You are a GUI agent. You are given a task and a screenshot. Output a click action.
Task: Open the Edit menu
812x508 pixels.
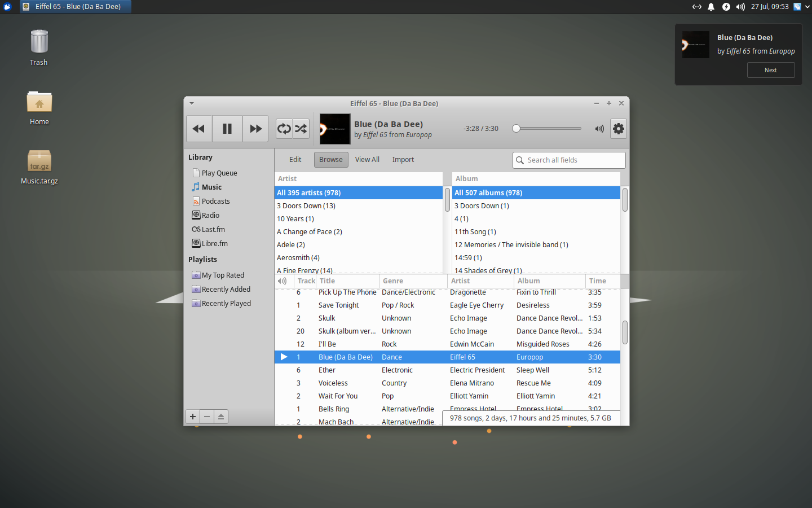click(295, 159)
